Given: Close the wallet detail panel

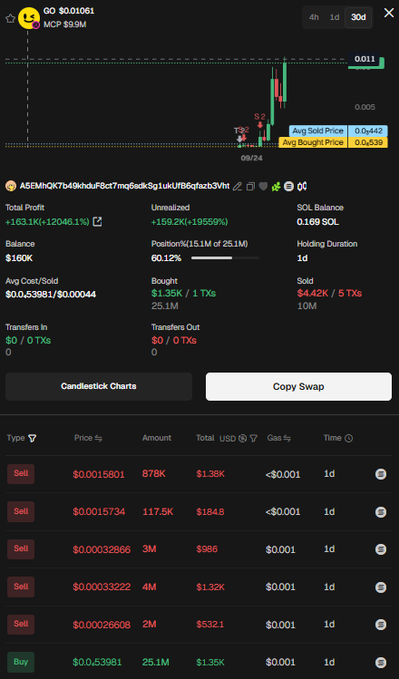Looking at the screenshot, I should pos(389,13).
